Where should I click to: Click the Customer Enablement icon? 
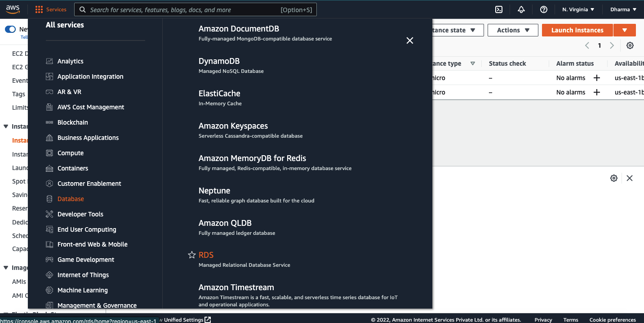click(49, 184)
